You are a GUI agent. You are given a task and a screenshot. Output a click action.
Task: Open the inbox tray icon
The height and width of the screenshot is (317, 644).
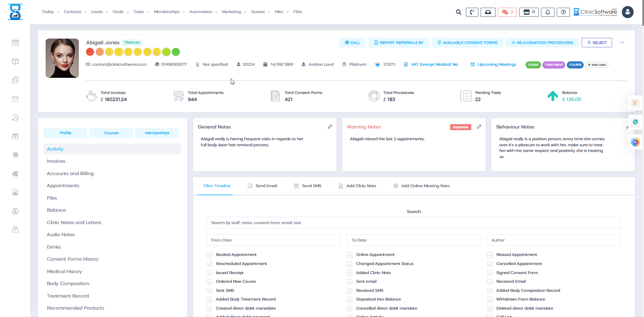tap(488, 12)
